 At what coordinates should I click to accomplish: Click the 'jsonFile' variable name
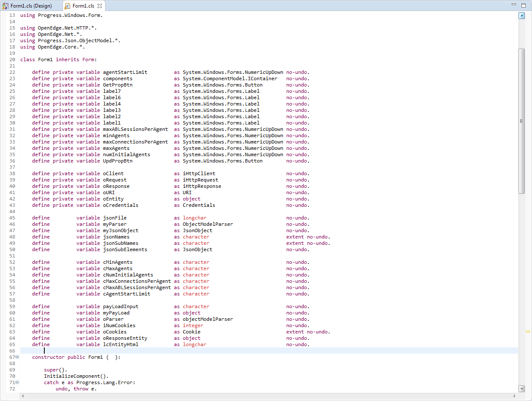point(115,218)
